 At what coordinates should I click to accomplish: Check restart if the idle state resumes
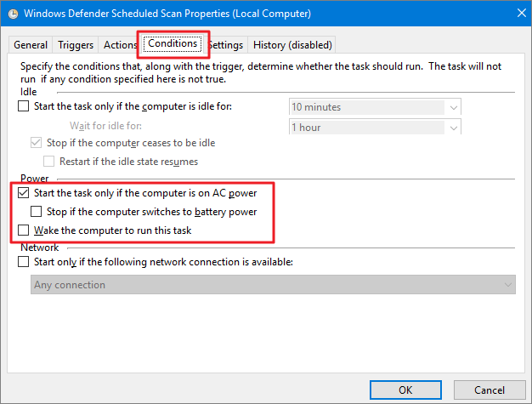point(49,161)
